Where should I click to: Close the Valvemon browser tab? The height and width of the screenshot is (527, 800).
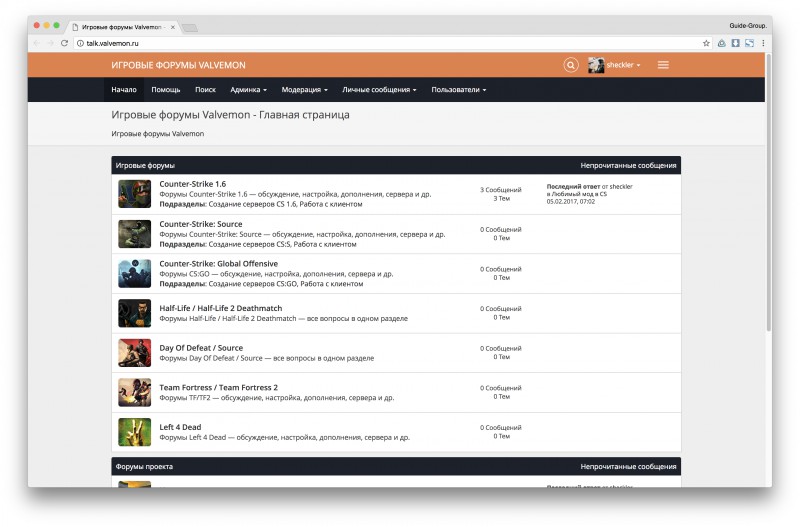pos(172,27)
